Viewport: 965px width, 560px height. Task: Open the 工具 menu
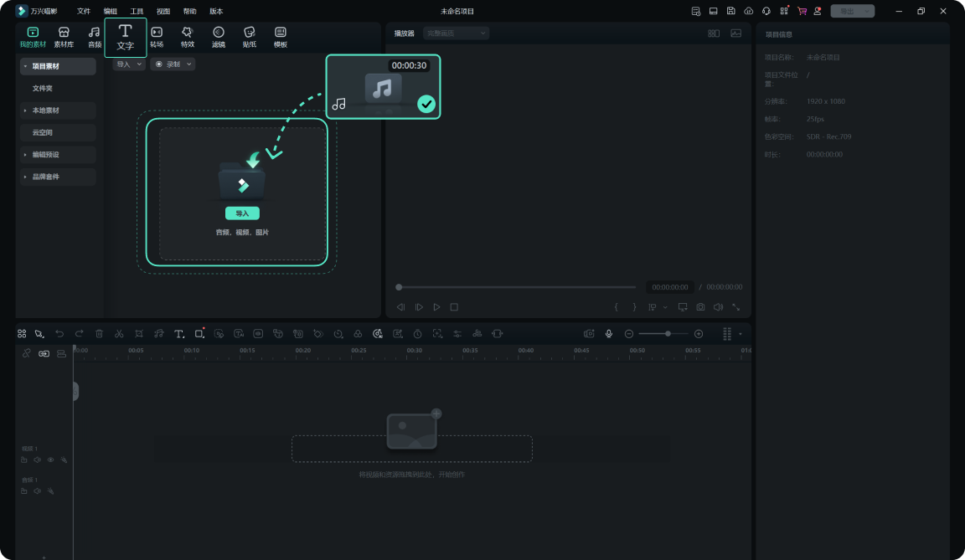pos(137,11)
